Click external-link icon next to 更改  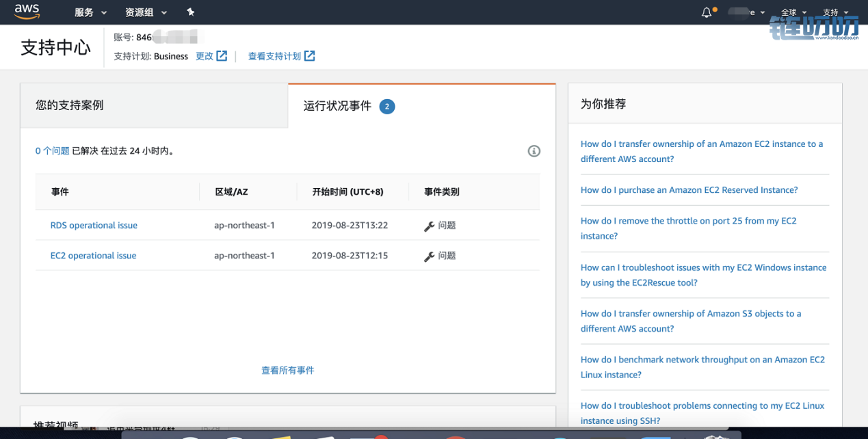coord(222,56)
